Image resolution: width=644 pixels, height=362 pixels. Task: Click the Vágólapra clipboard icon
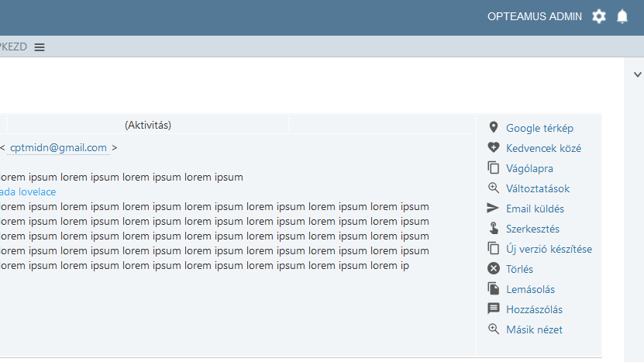(493, 168)
